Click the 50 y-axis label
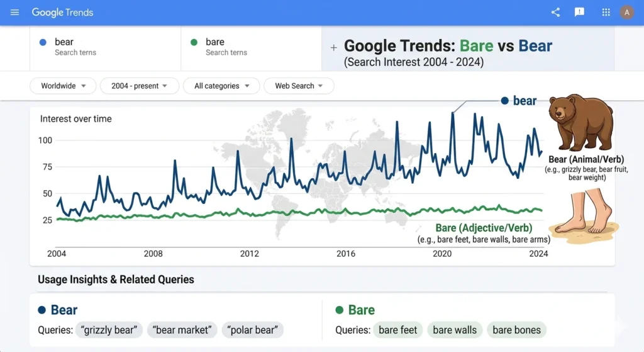The width and height of the screenshot is (644, 352). [x=47, y=194]
